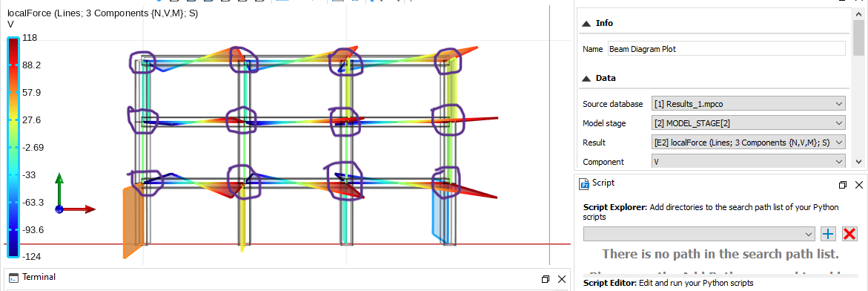This screenshot has height=291, width=868.
Task: Click legend value 57.9
Action: [x=31, y=92]
